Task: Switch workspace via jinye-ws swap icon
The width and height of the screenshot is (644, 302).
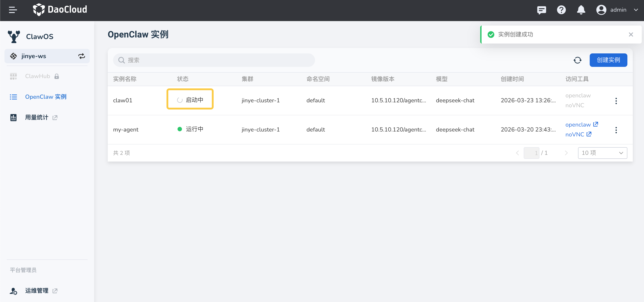Action: click(81, 56)
